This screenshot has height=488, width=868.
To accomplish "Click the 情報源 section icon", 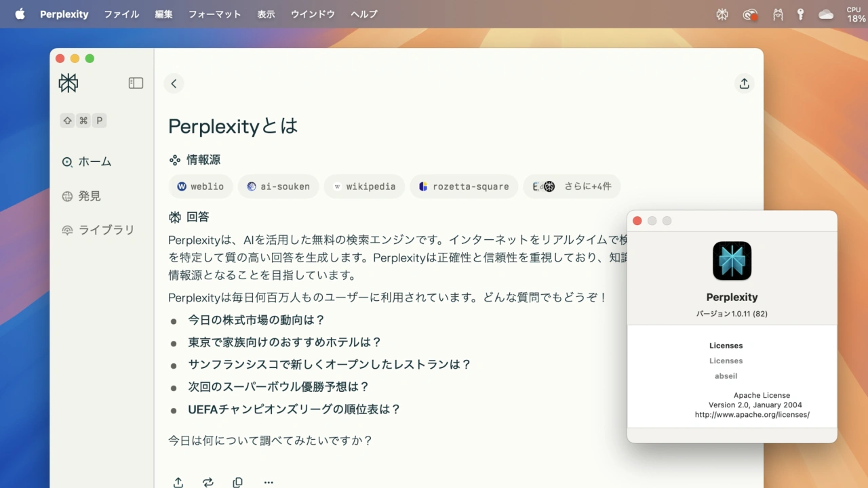I will (x=175, y=160).
